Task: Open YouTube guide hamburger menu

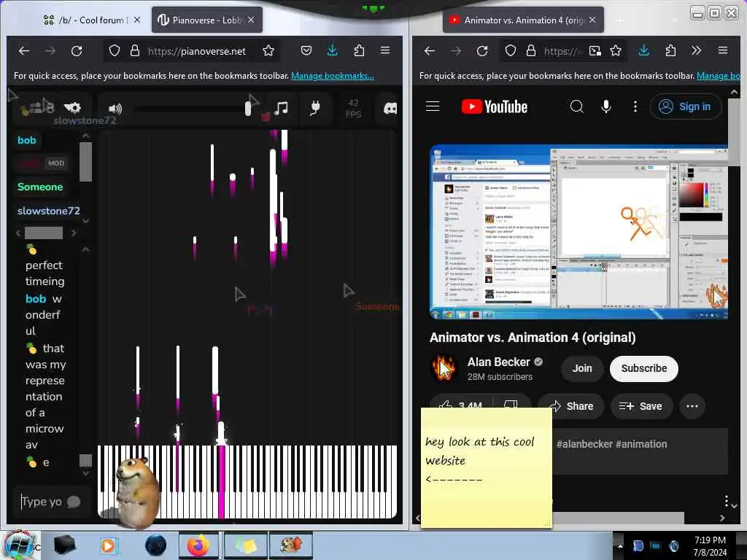Action: (x=433, y=106)
